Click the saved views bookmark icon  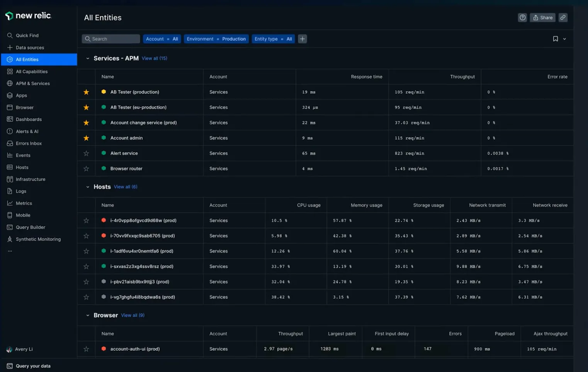coord(555,39)
